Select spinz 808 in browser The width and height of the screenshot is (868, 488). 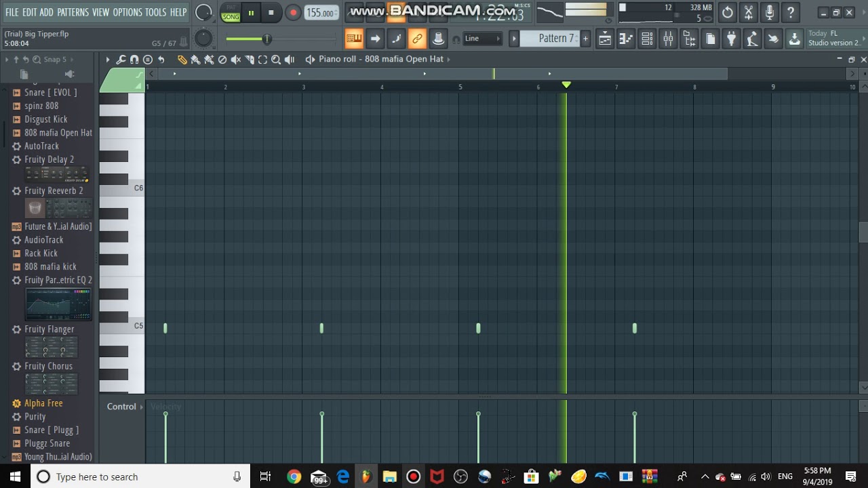coord(41,106)
